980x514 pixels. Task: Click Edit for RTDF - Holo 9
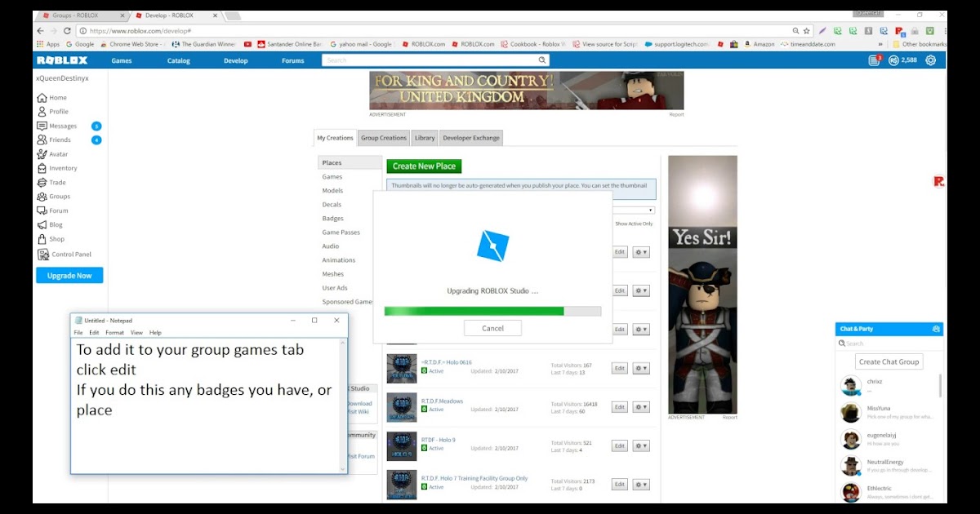(x=620, y=446)
